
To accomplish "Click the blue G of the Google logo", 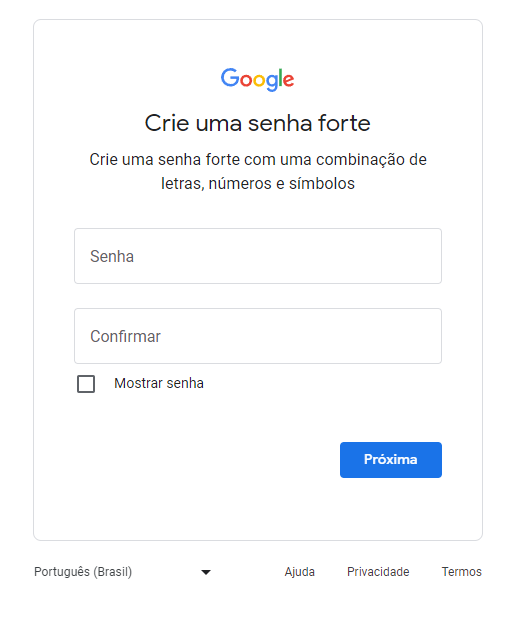I will click(x=230, y=77).
